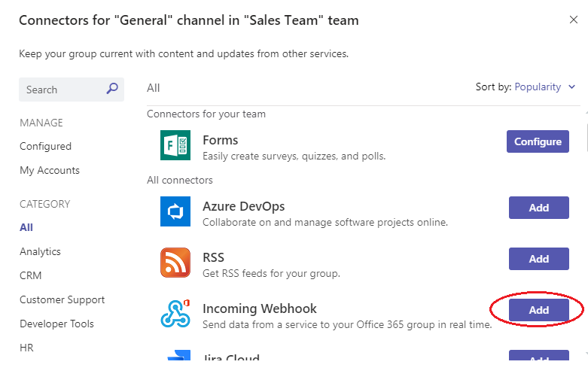
Task: Click the Incoming Webhook connector icon
Action: (175, 314)
